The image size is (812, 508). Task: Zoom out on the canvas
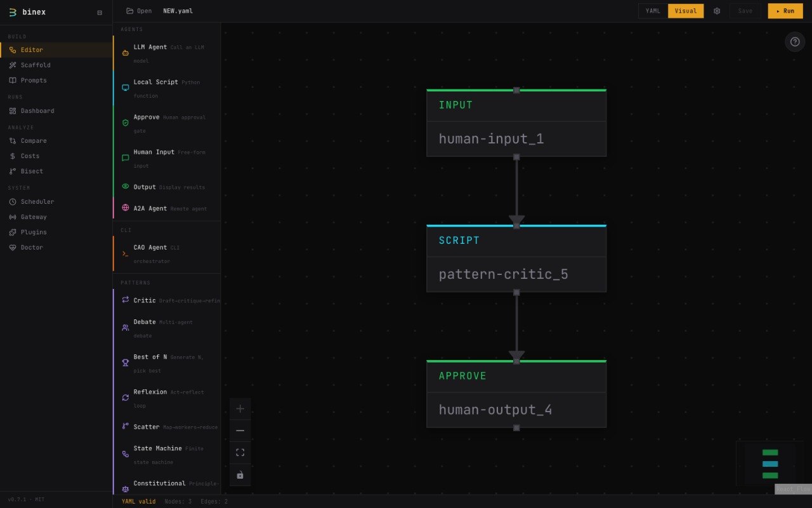point(240,431)
